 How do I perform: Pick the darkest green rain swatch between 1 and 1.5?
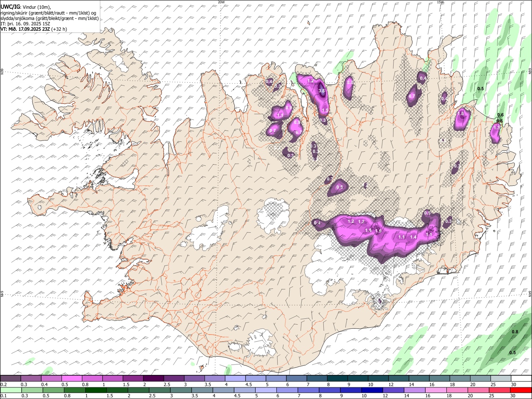pos(96,390)
